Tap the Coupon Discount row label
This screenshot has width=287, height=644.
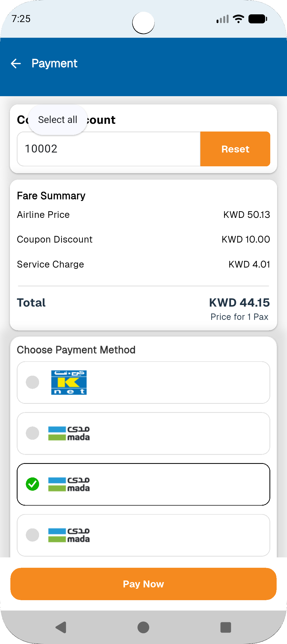tap(55, 239)
